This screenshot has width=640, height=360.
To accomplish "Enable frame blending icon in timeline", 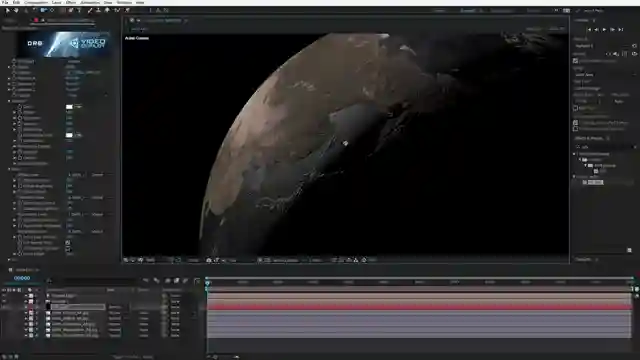I will pyautogui.click(x=176, y=281).
